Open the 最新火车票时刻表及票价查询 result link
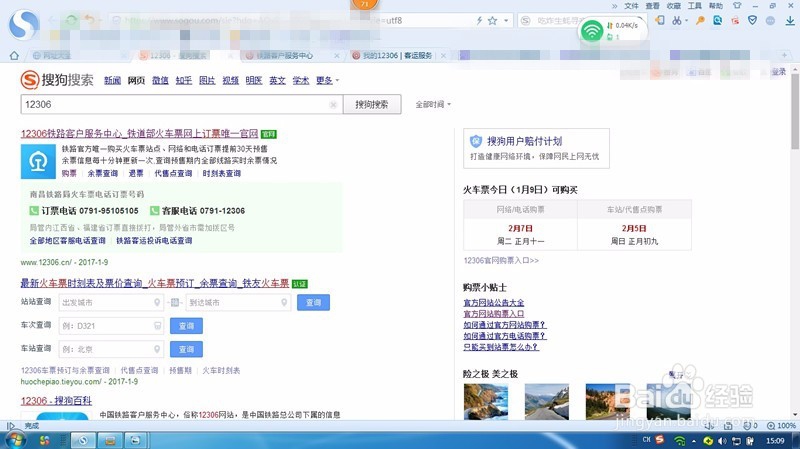 coord(155,283)
